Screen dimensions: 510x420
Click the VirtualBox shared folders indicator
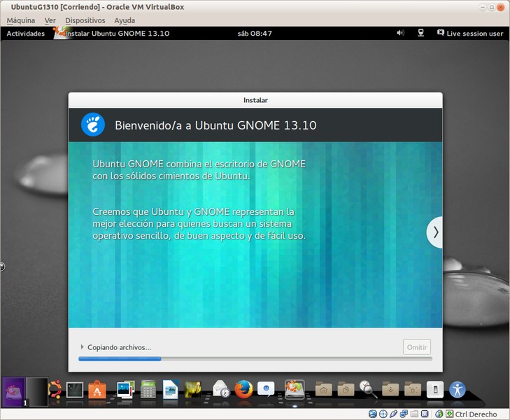coord(414,414)
